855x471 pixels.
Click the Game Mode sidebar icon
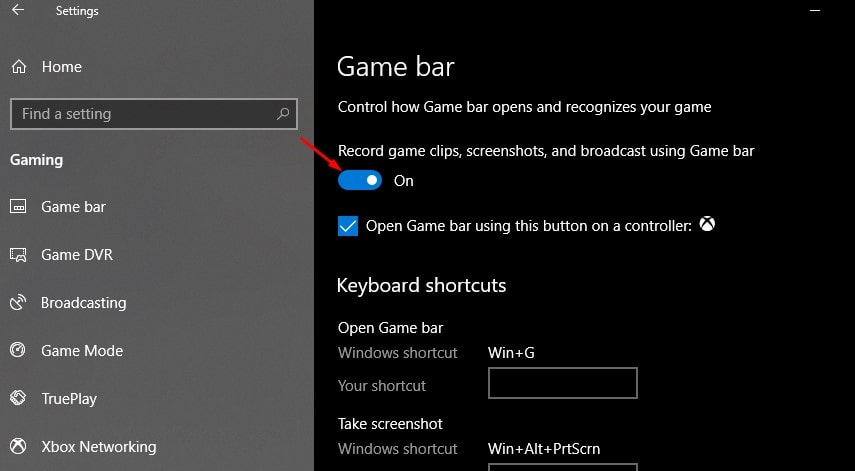[18, 350]
